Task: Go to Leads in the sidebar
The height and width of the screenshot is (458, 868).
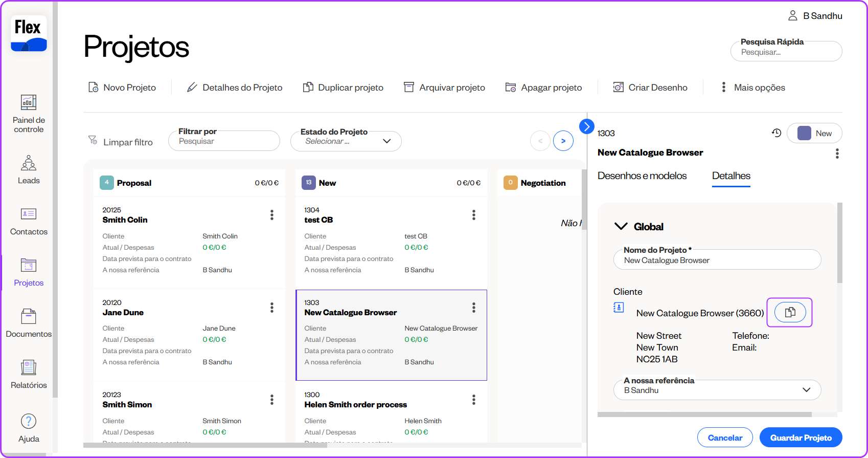Action: pyautogui.click(x=29, y=163)
